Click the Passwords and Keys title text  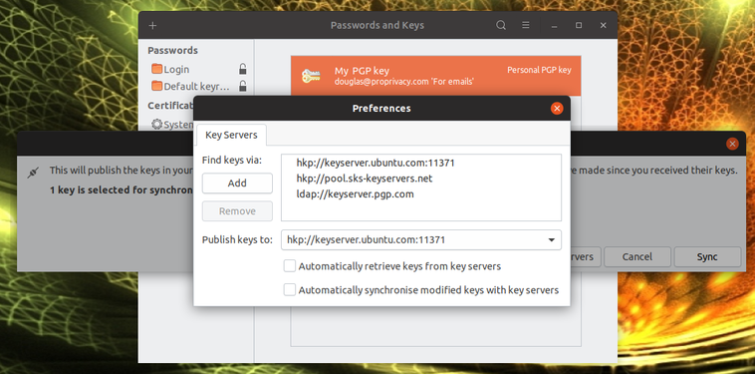click(x=377, y=25)
